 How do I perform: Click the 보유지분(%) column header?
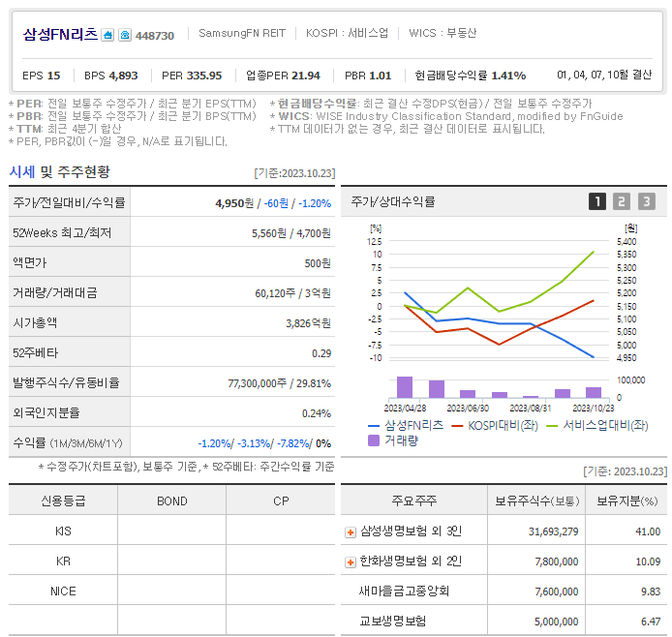(626, 501)
